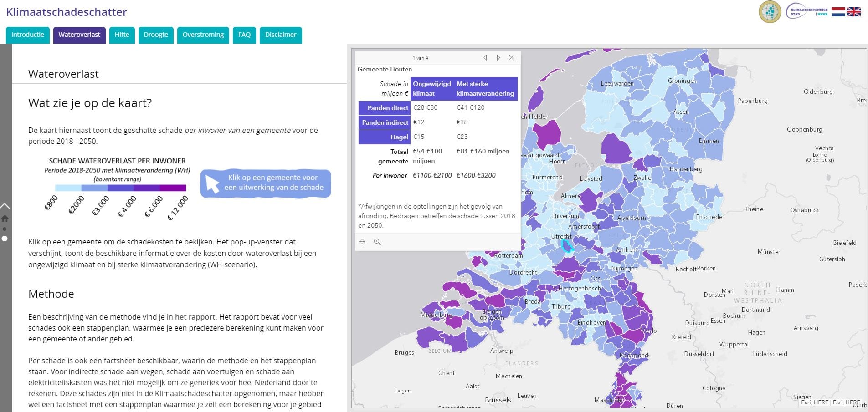Click Eindhoven on the map
This screenshot has height=412, width=868.
tap(591, 322)
